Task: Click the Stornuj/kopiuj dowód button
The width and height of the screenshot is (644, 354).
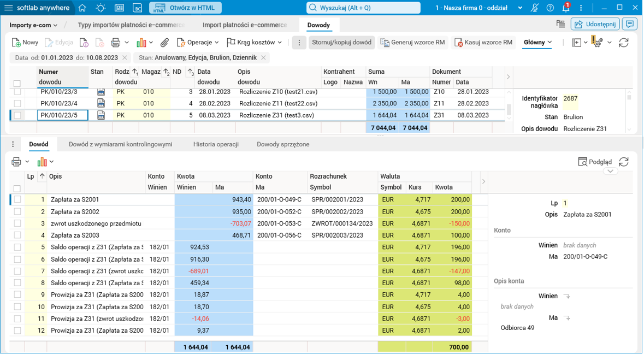Action: click(341, 43)
